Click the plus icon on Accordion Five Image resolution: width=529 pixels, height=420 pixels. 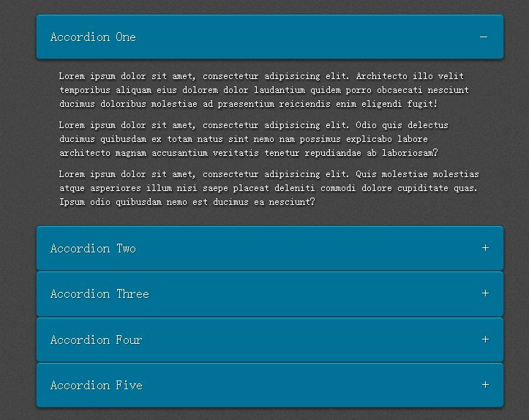(485, 385)
